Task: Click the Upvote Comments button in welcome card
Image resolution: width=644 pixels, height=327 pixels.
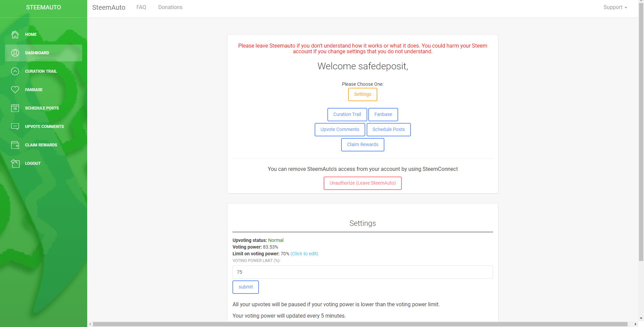Action: [340, 130]
